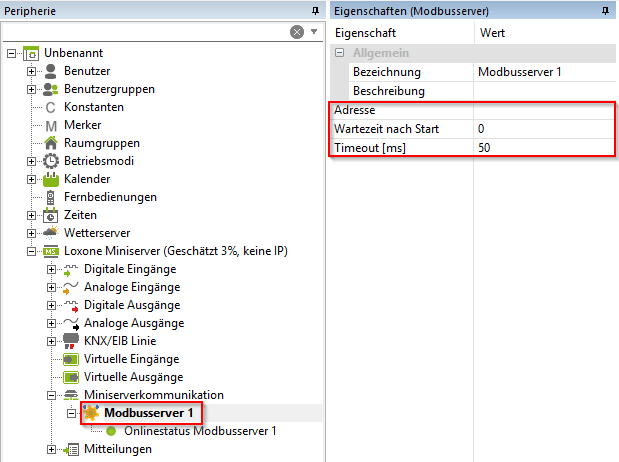619x462 pixels.
Task: Select the Raumgruppen tree item
Action: tap(102, 143)
